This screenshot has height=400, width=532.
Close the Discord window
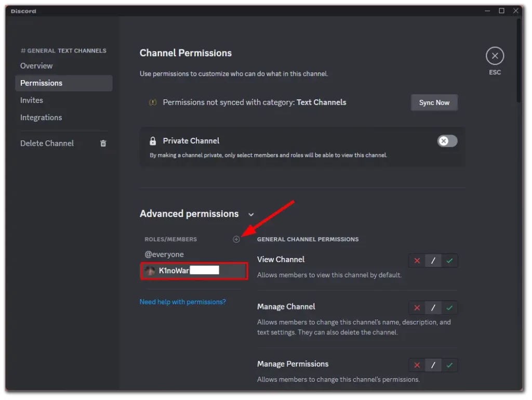(516, 11)
